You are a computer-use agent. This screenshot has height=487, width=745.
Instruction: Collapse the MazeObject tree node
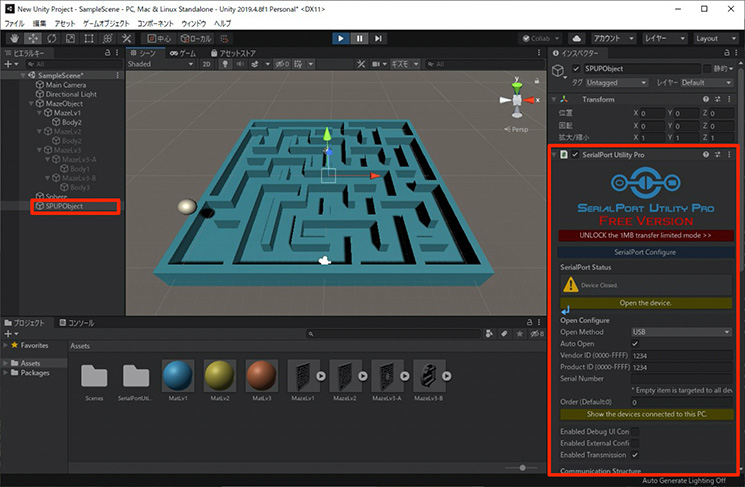31,104
